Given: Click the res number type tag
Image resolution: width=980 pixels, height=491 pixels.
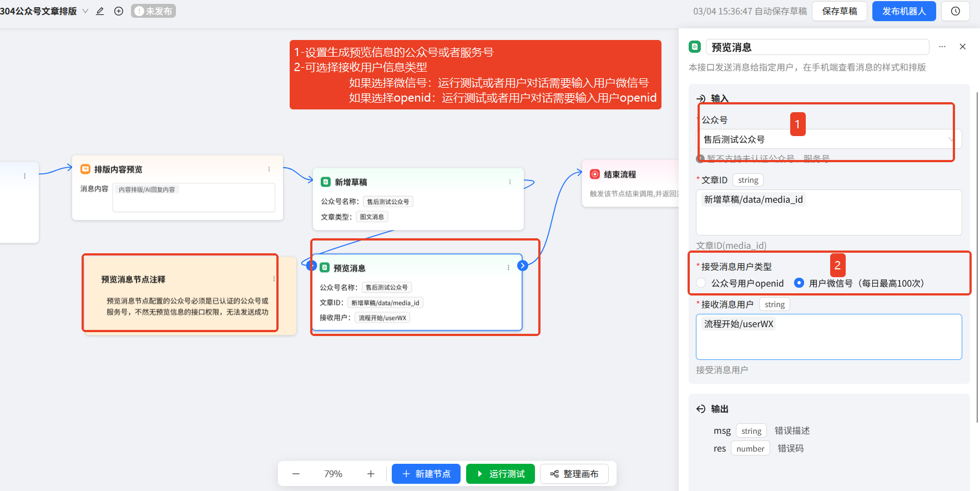Looking at the screenshot, I should 750,449.
